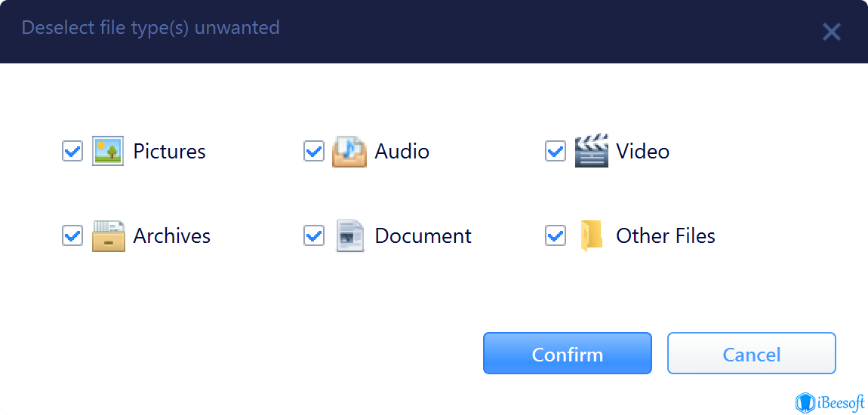Uncheck the Audio checkbox
Viewport: 868px width, 415px height.
tap(314, 151)
